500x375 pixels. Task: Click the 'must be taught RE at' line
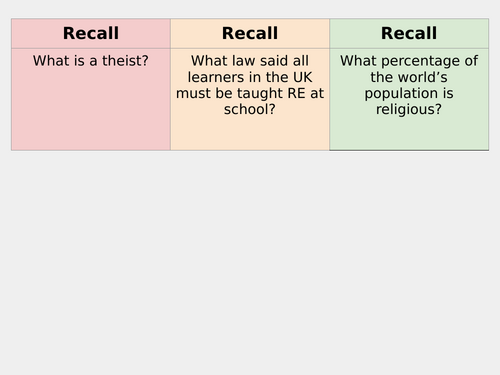point(250,93)
